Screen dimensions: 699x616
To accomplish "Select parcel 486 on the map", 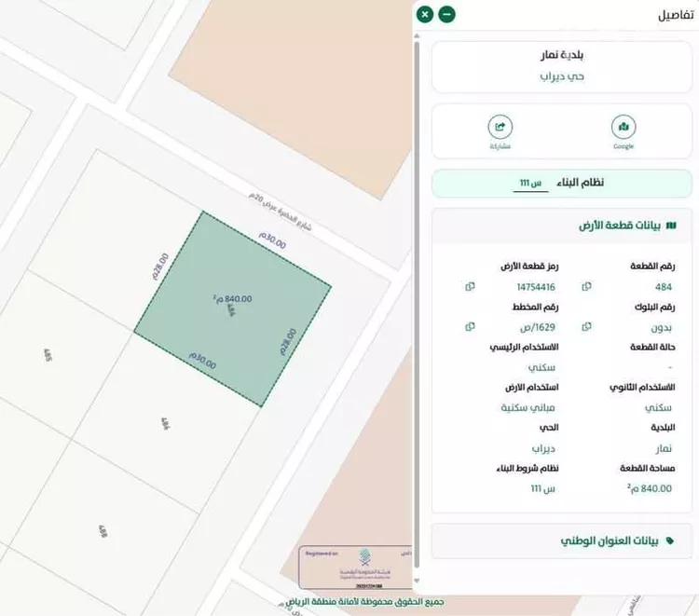I will 165,423.
